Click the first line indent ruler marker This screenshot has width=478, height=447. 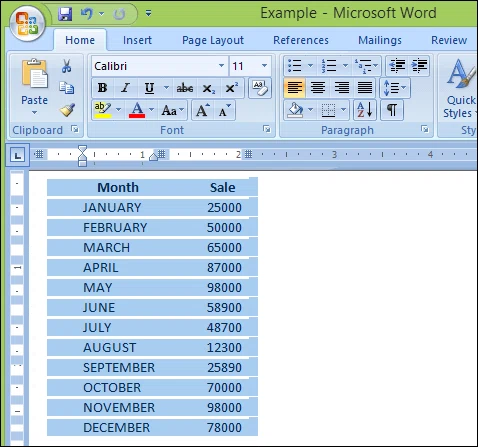pyautogui.click(x=82, y=149)
